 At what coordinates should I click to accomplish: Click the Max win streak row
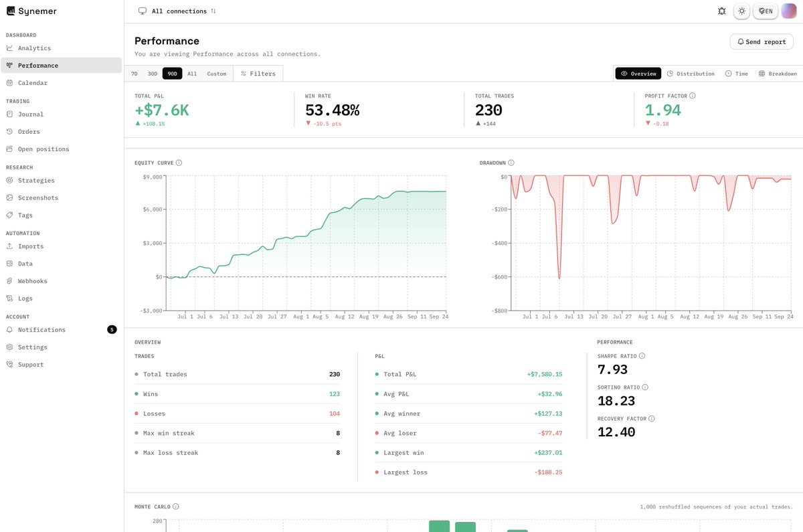[x=238, y=433]
